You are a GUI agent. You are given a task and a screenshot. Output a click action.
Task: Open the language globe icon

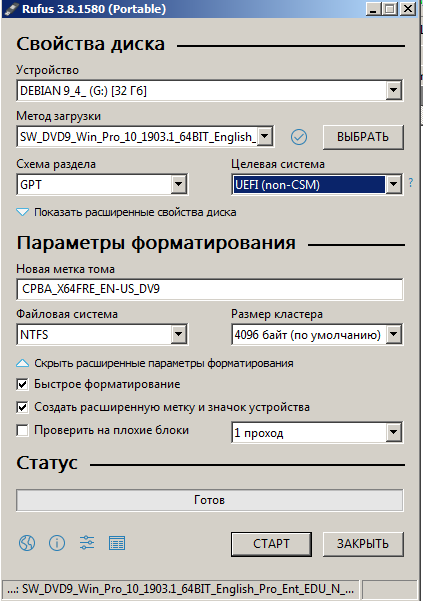pyautogui.click(x=27, y=543)
